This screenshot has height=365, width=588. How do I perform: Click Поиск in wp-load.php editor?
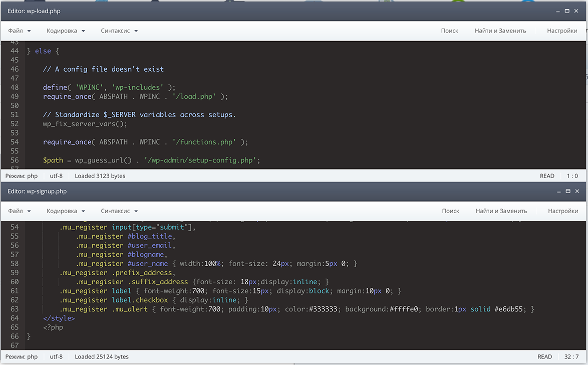[449, 31]
